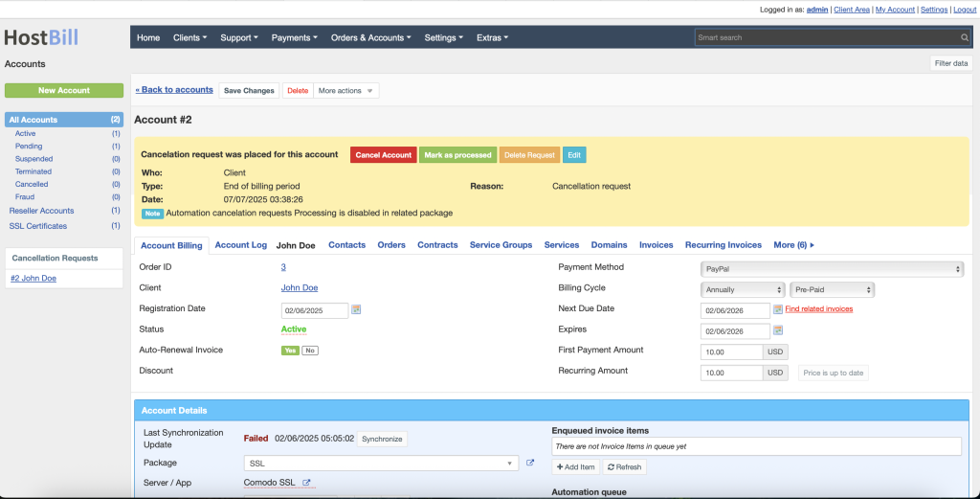The image size is (980, 499).
Task: Expand the More actions dropdown
Action: click(x=345, y=91)
